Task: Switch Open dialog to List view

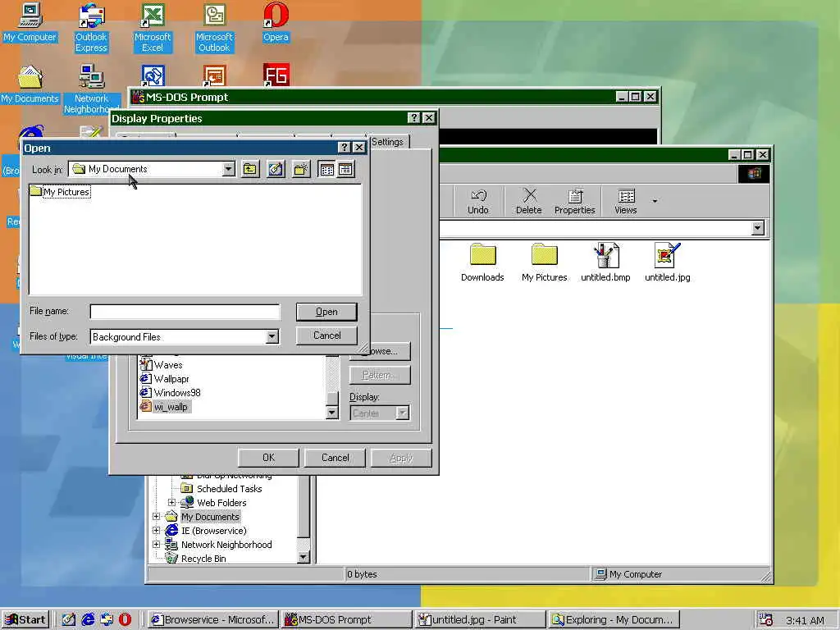Action: [x=326, y=170]
